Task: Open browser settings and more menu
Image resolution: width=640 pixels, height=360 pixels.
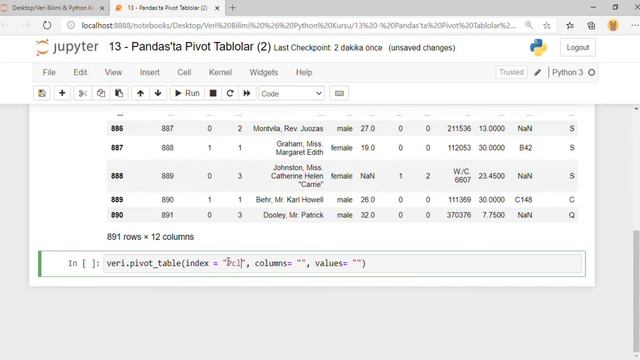Action: coord(634,25)
